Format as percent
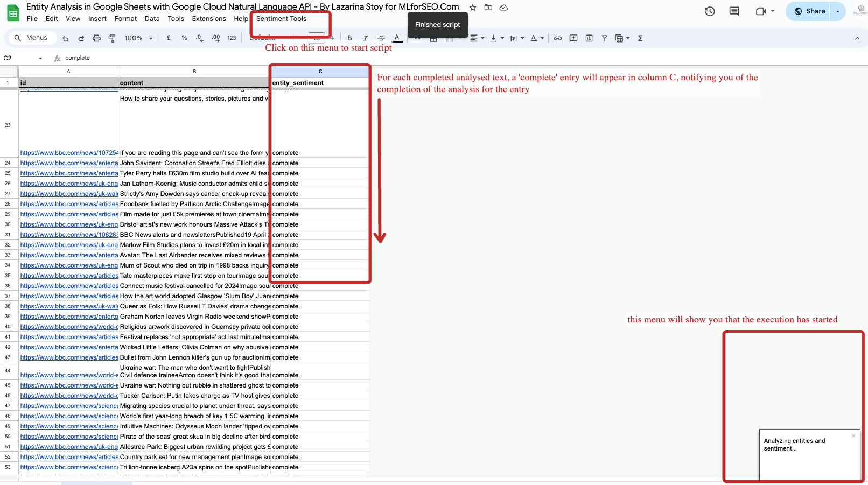This screenshot has height=485, width=868. click(x=184, y=38)
